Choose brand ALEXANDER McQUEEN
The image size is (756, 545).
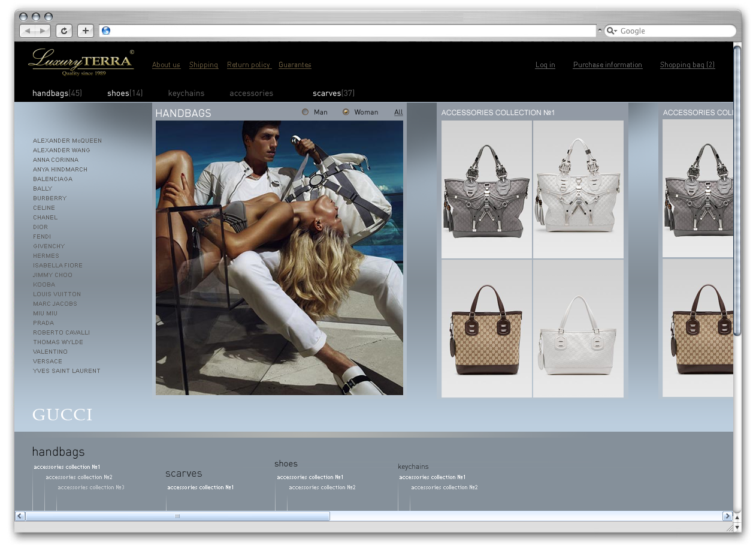tap(67, 140)
